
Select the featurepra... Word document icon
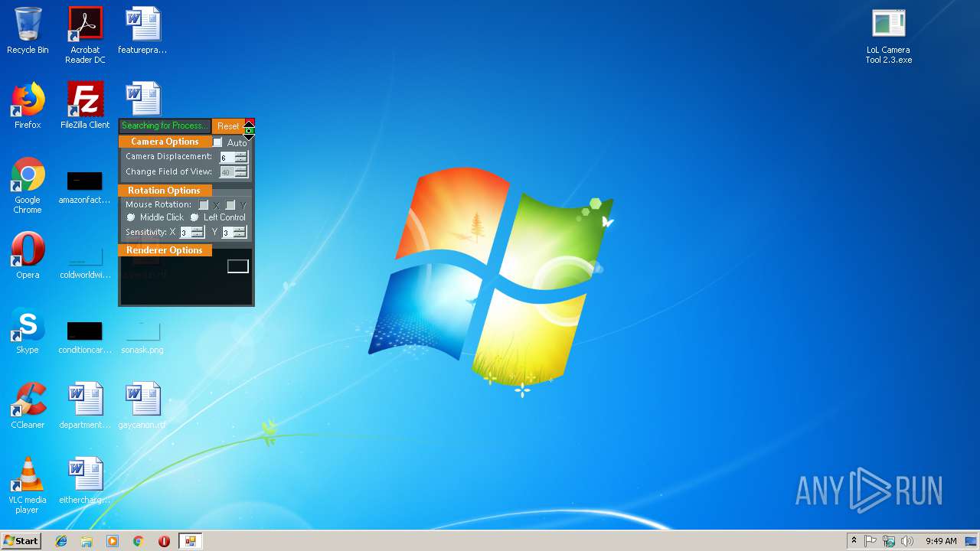coord(142,31)
